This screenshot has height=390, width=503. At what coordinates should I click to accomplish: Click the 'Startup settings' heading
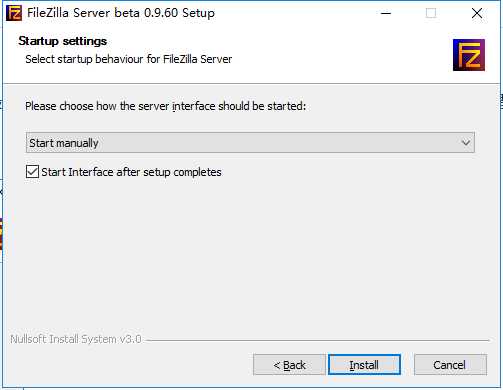pyautogui.click(x=63, y=41)
